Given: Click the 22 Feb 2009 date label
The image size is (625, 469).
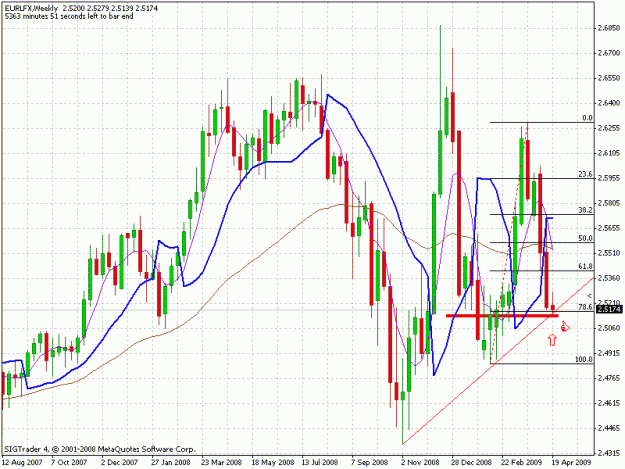Looking at the screenshot, I should (521, 463).
